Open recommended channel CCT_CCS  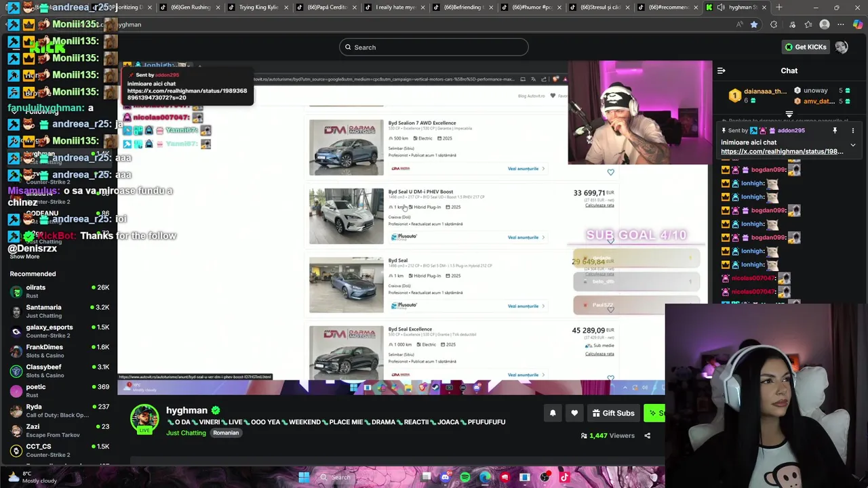tap(60, 450)
